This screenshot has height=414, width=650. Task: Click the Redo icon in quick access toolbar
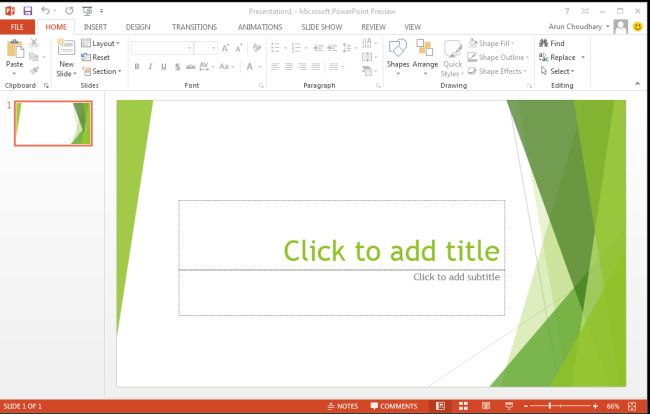[x=69, y=11]
